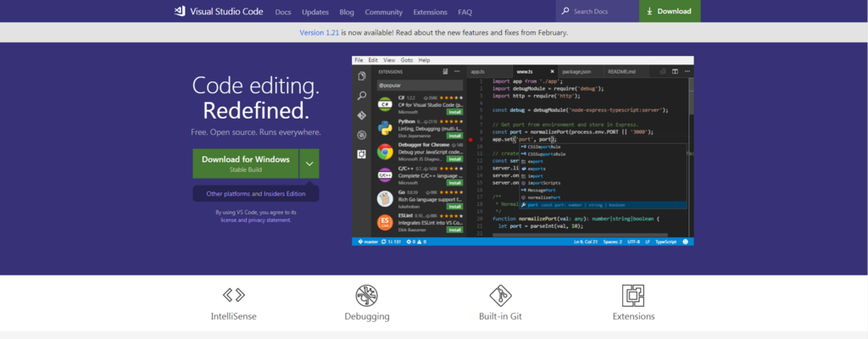Open Debug icon in editor screenshot activity bar
This screenshot has height=339, width=868.
pos(362,135)
